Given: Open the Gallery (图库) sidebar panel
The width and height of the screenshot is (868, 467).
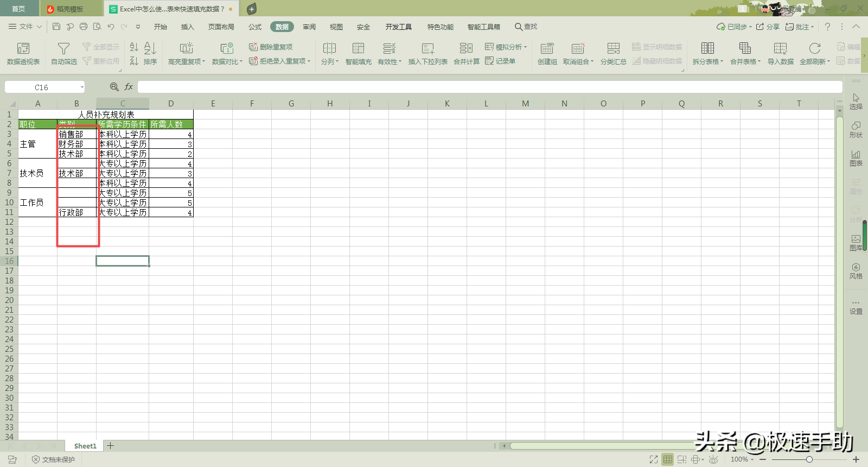Looking at the screenshot, I should pyautogui.click(x=856, y=243).
